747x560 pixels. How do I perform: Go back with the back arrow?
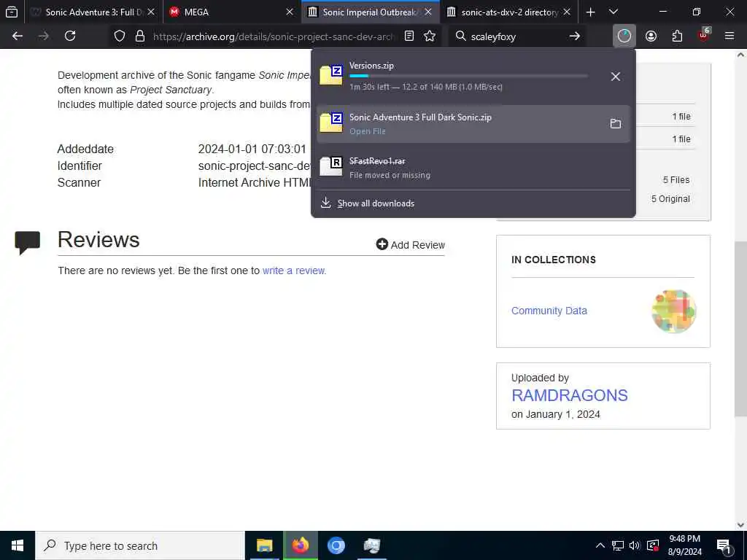pos(18,36)
